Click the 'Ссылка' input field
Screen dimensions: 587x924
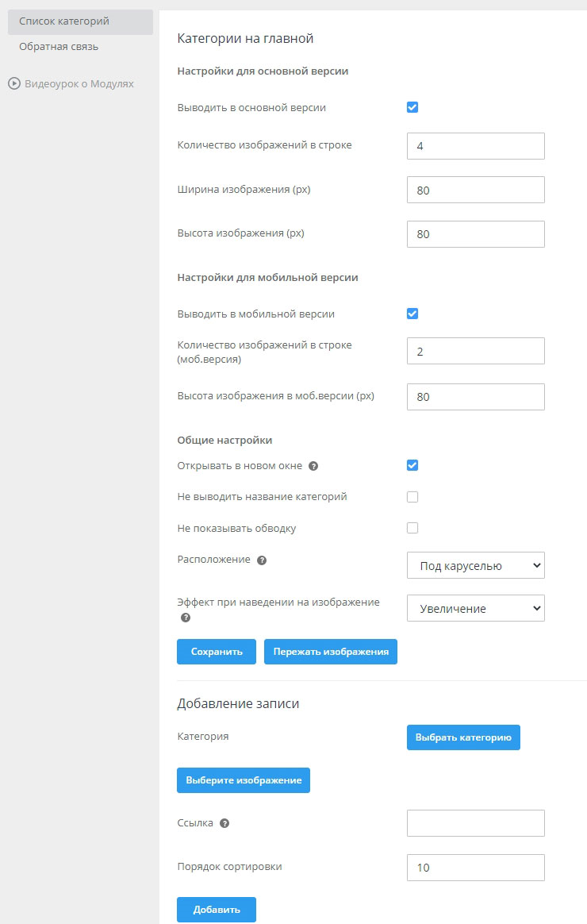(x=475, y=823)
